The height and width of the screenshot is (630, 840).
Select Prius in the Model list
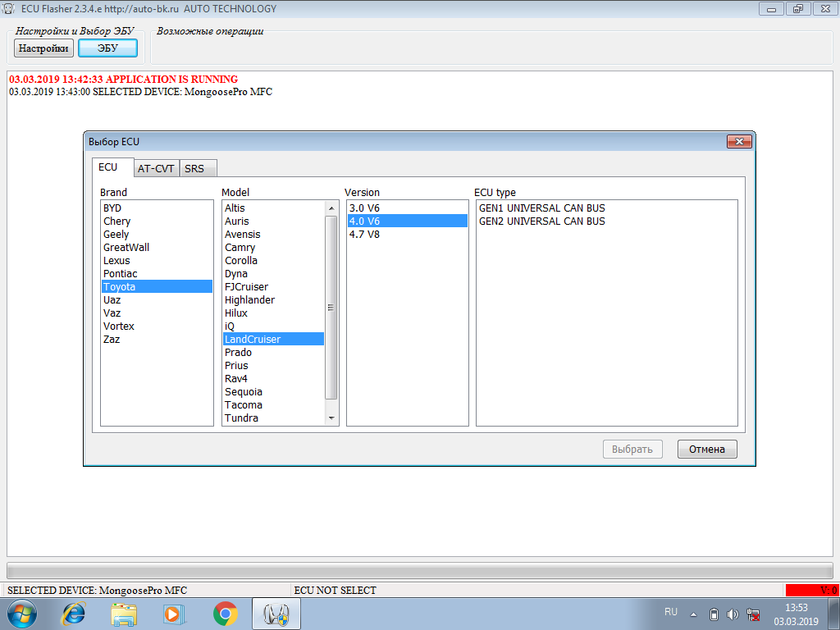(x=274, y=365)
